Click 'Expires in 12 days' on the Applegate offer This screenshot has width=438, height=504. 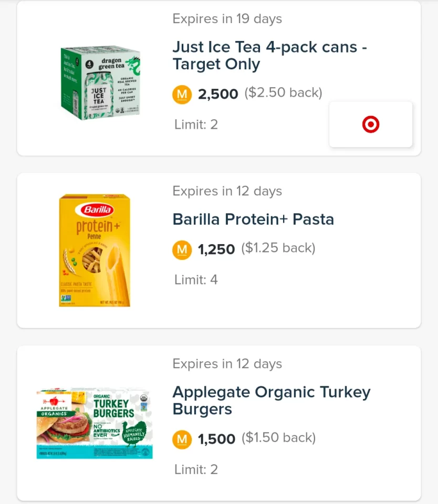[227, 364]
